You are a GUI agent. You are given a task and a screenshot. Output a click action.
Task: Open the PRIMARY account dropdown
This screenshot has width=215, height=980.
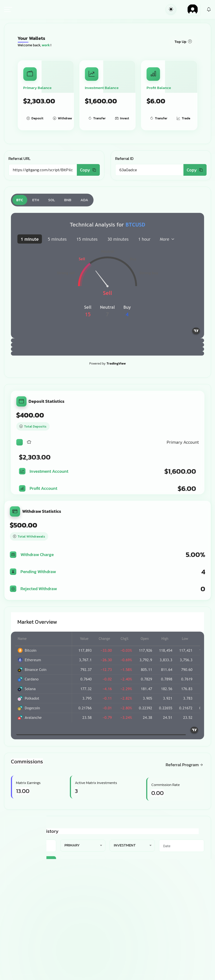coord(83,845)
